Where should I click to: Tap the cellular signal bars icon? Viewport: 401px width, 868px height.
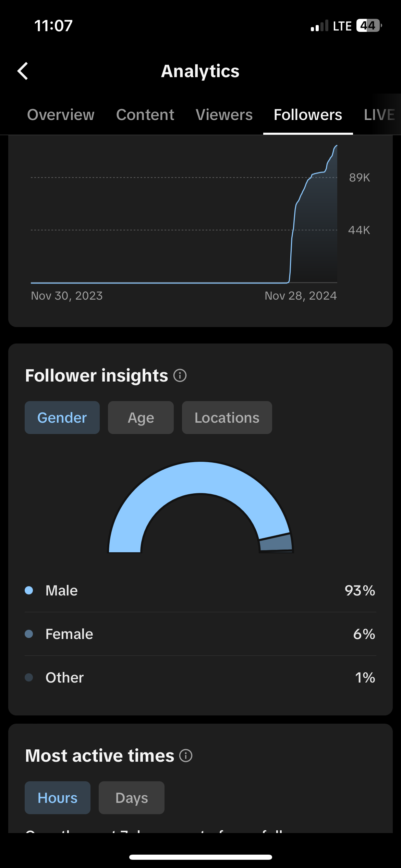pyautogui.click(x=319, y=26)
